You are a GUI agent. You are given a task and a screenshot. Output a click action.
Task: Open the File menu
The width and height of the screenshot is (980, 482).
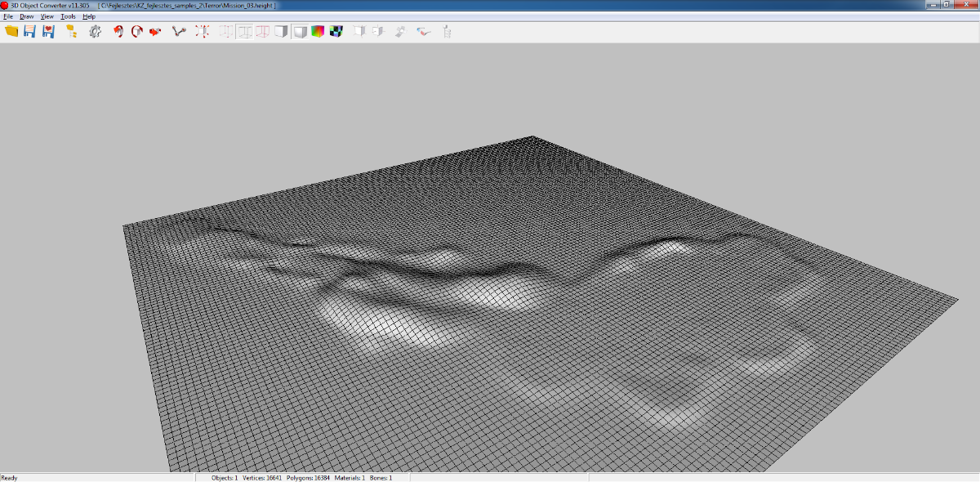pyautogui.click(x=7, y=16)
